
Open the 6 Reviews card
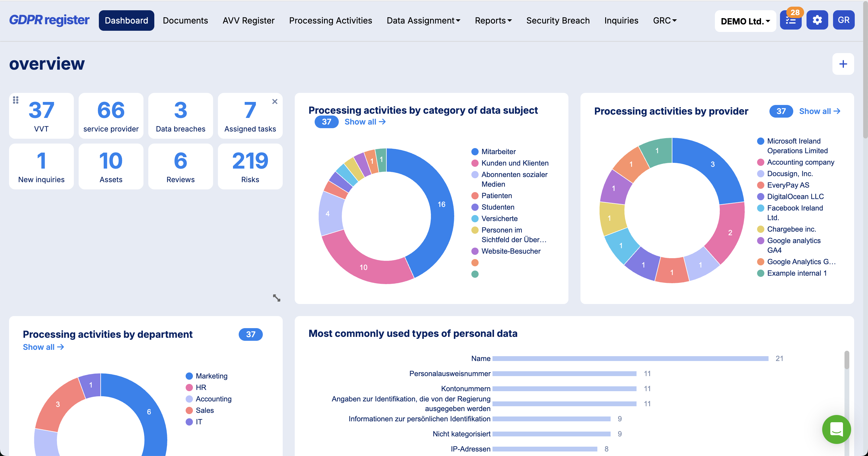pyautogui.click(x=181, y=166)
